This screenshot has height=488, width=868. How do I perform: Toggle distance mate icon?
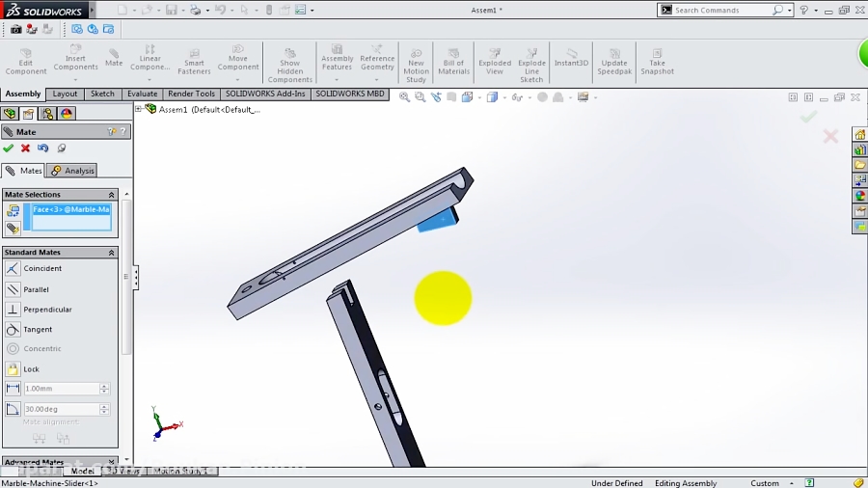point(13,389)
